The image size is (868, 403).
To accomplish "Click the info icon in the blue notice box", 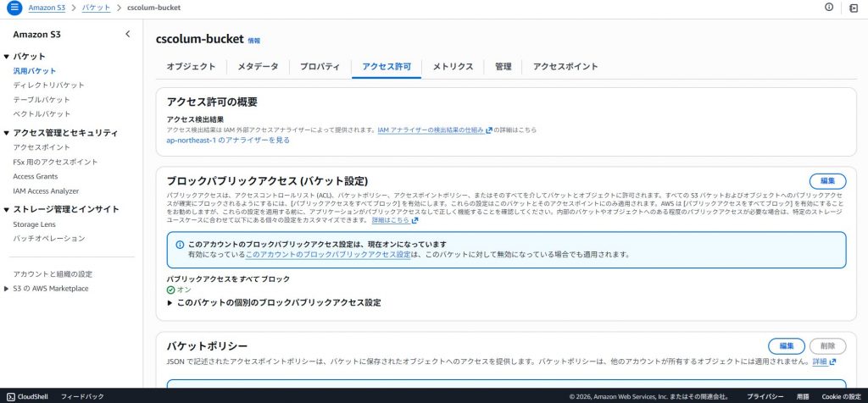I will [180, 245].
